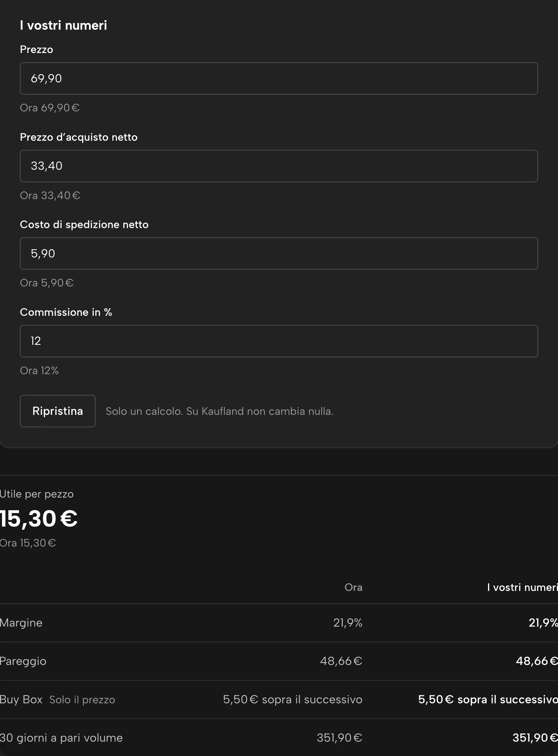Click the 'Ora' column header in table
558x756 pixels.
[353, 587]
